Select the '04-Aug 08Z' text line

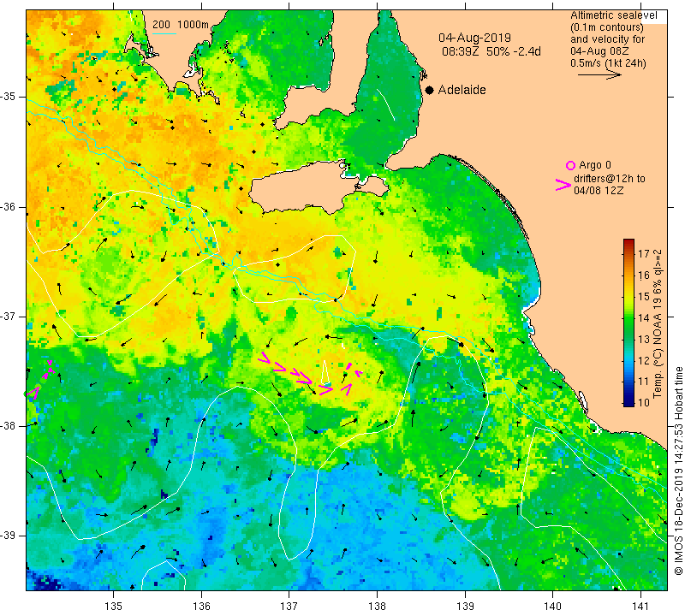(598, 51)
